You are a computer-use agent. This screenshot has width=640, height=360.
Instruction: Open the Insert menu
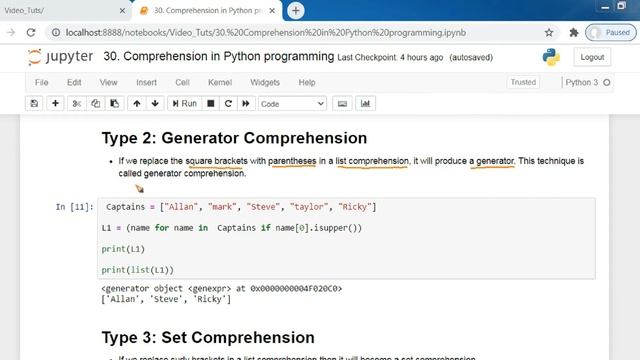coord(147,82)
